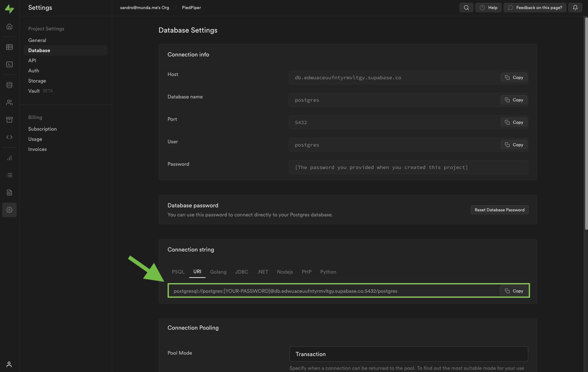
Task: Click the page vertical scrollbar
Action: [586, 123]
